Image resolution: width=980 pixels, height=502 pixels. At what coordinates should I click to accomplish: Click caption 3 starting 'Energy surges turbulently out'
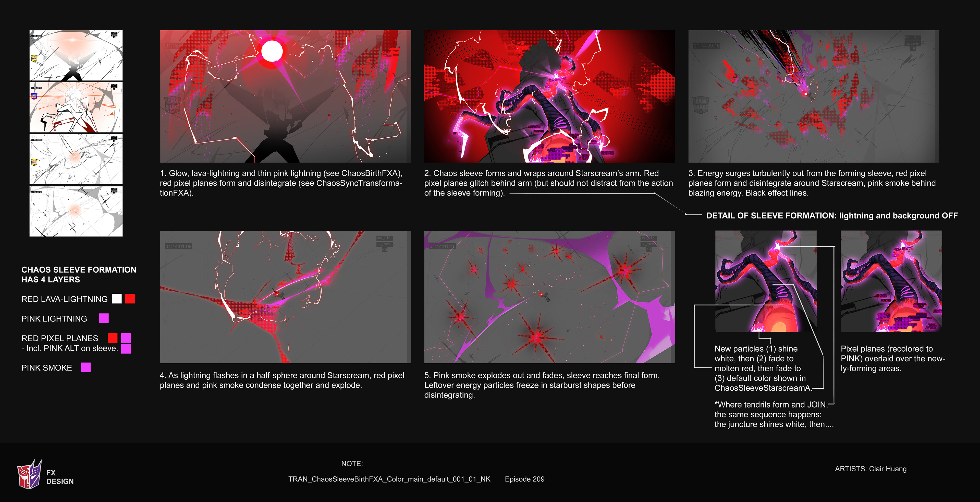812,183
